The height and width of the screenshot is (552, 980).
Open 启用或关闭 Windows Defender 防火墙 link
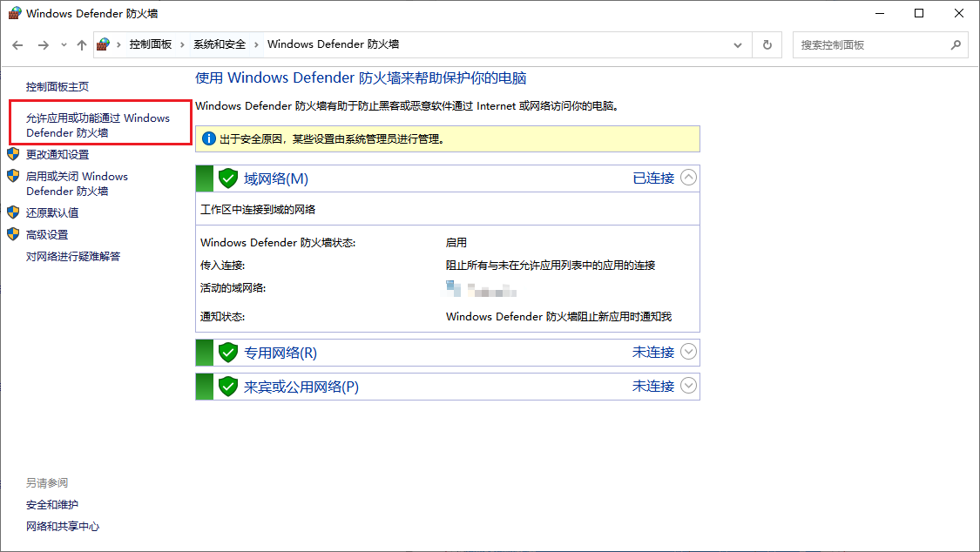click(x=77, y=184)
